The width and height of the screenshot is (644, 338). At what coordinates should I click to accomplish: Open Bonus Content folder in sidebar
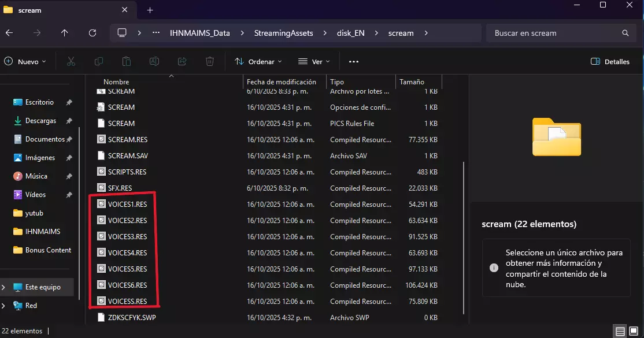click(x=48, y=250)
